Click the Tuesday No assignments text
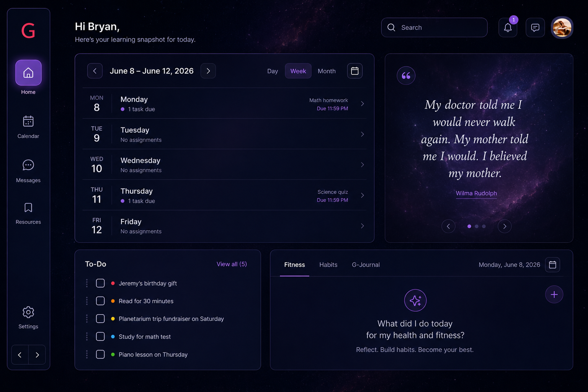The image size is (588, 392). pyautogui.click(x=141, y=140)
